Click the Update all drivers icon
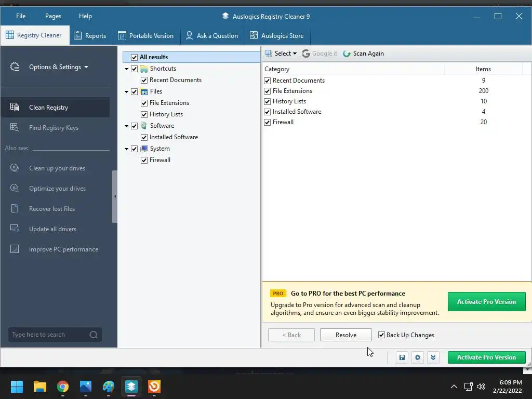 [15, 229]
